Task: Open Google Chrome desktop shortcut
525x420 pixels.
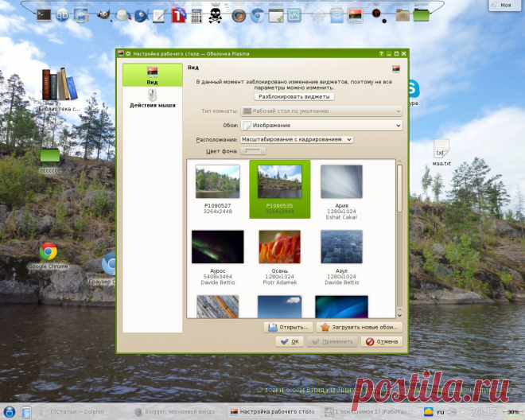Action: pos(49,252)
